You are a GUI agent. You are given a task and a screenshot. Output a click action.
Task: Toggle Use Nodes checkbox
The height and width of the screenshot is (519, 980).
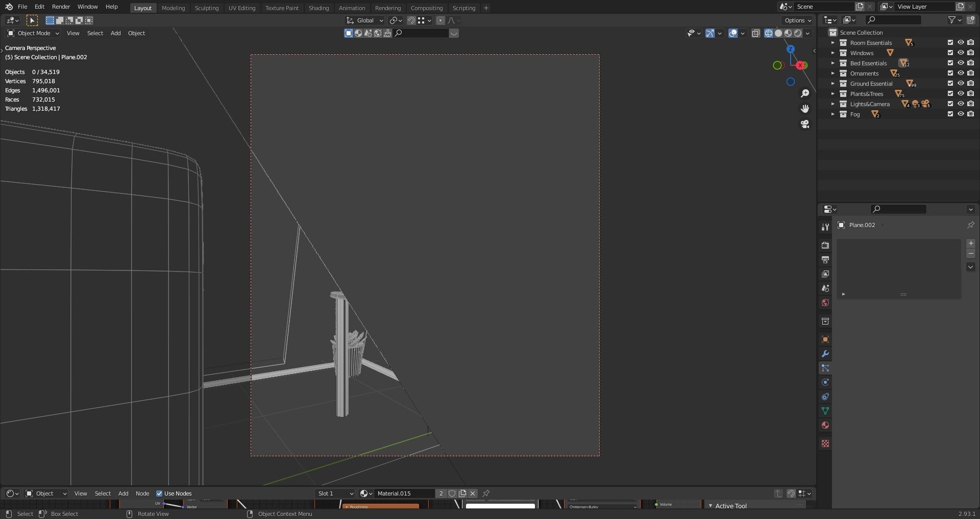click(x=159, y=493)
